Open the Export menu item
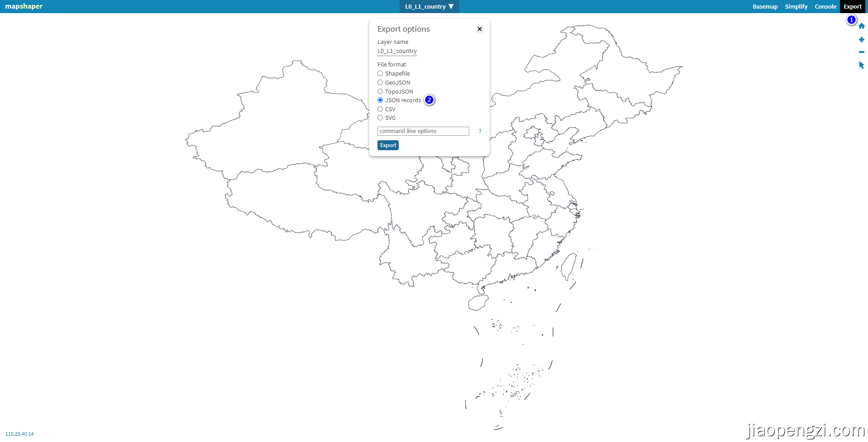 tap(853, 6)
